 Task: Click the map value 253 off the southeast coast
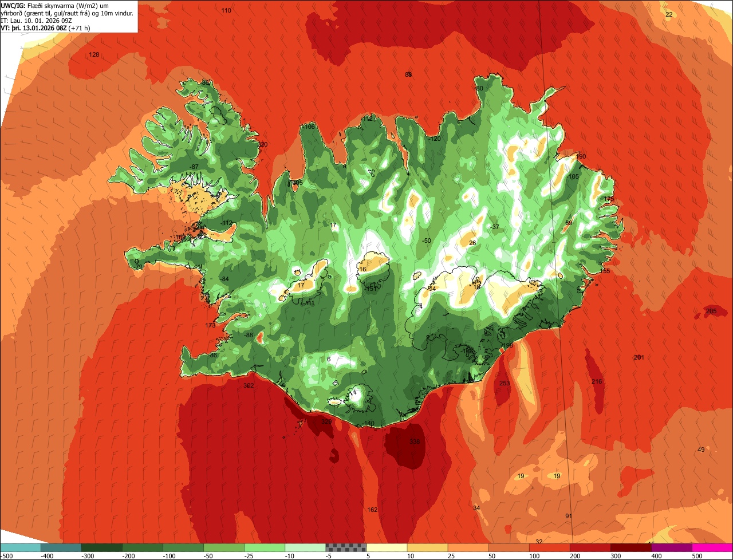[505, 383]
